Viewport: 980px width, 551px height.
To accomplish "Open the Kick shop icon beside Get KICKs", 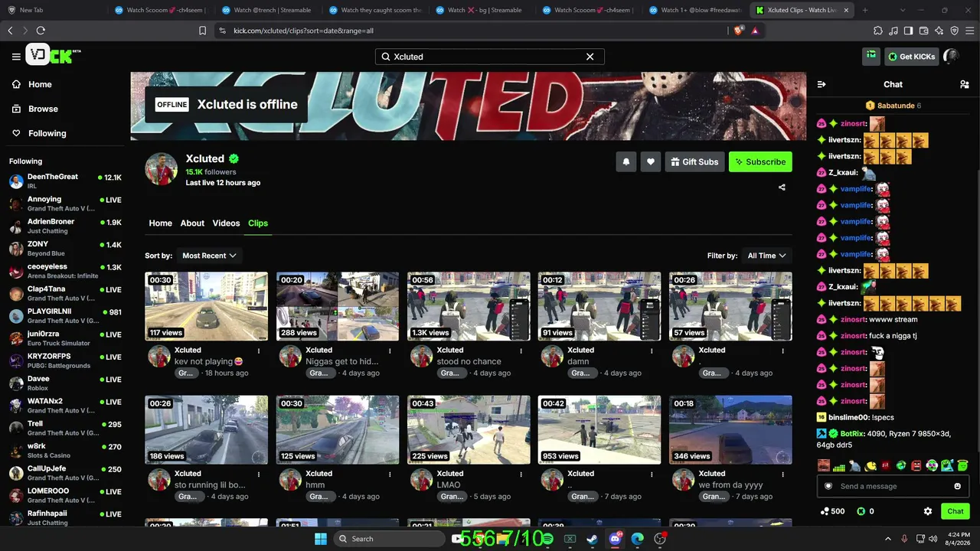I will [x=871, y=56].
